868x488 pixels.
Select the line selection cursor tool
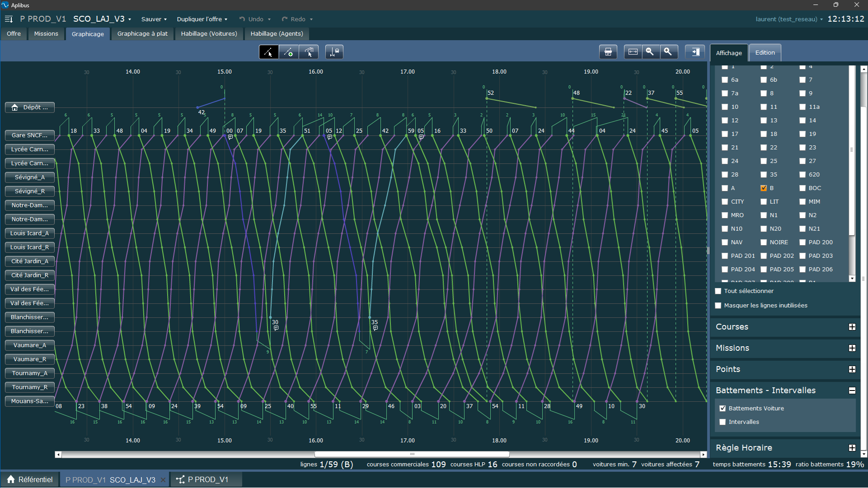pos(268,52)
